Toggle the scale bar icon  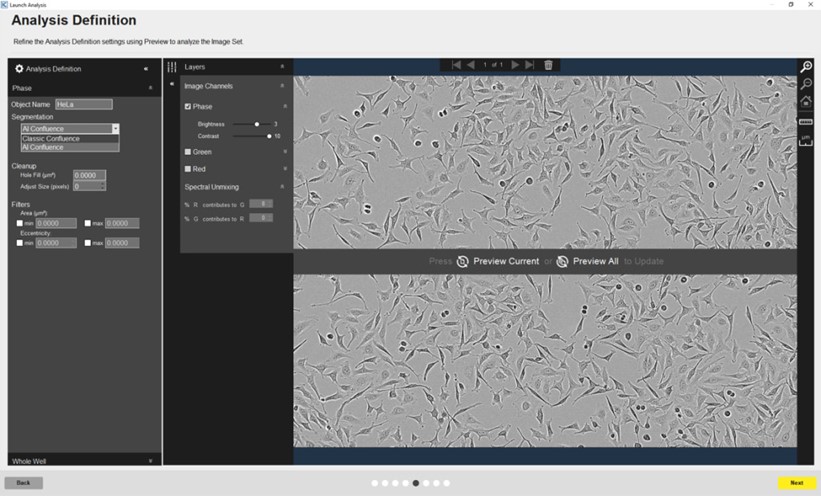tap(806, 121)
